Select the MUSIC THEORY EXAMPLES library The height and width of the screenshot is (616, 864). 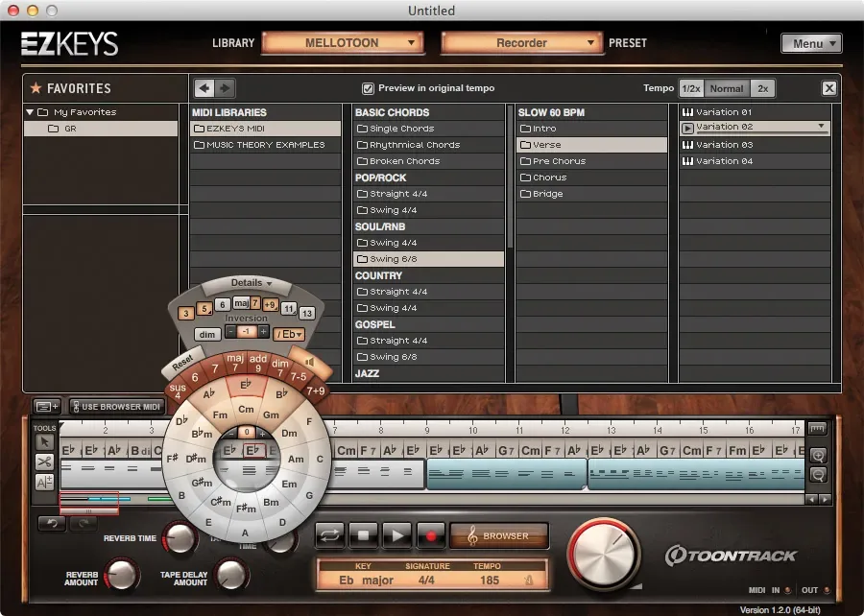pyautogui.click(x=265, y=145)
